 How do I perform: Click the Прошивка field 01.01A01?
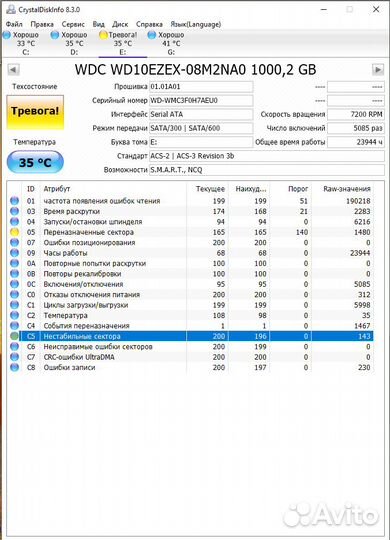[x=201, y=87]
